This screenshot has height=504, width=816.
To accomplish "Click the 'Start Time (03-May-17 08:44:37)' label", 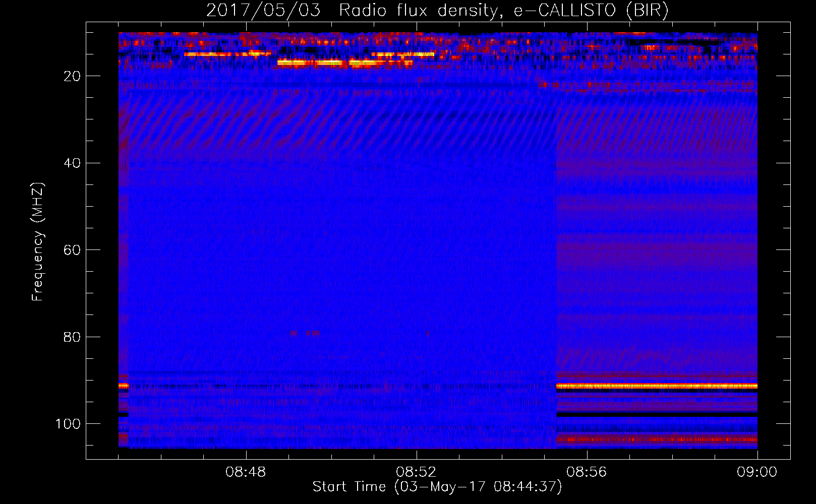I will (x=437, y=487).
